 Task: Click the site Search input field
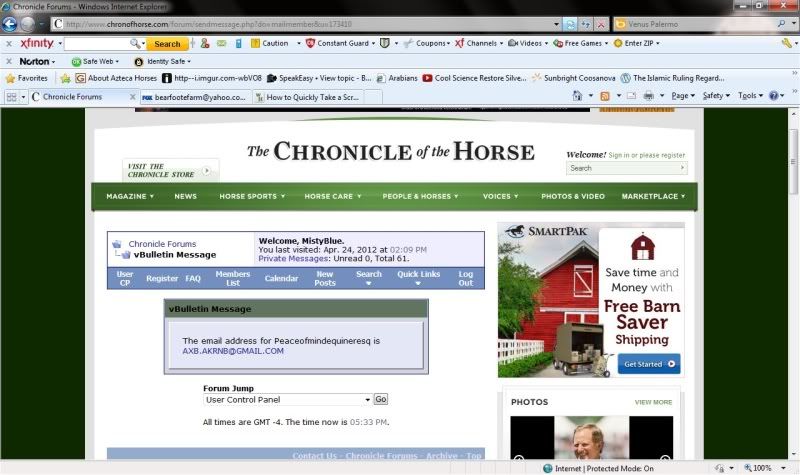626,168
